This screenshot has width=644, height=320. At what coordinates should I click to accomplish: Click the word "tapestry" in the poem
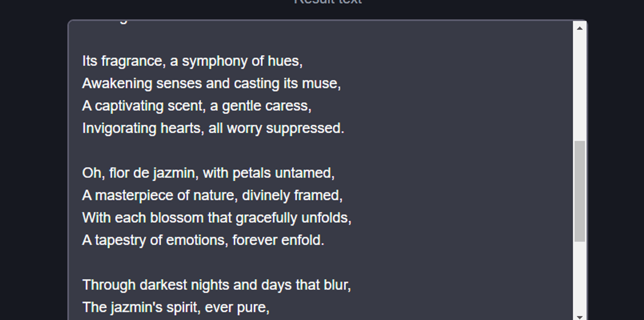tap(120, 240)
